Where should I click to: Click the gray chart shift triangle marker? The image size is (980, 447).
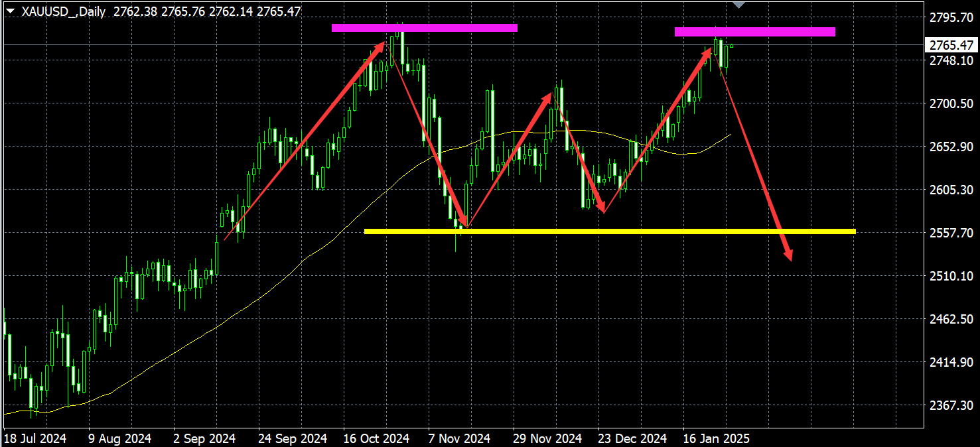738,5
